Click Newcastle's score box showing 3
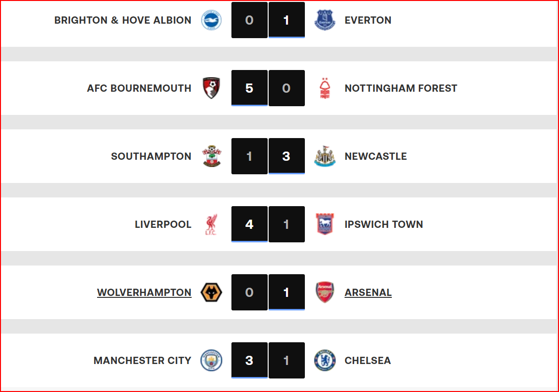The width and height of the screenshot is (559, 392). pos(287,156)
